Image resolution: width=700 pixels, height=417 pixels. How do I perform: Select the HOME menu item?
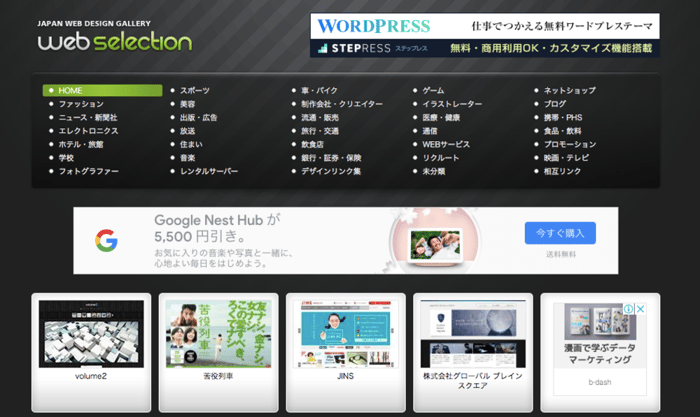click(x=102, y=90)
